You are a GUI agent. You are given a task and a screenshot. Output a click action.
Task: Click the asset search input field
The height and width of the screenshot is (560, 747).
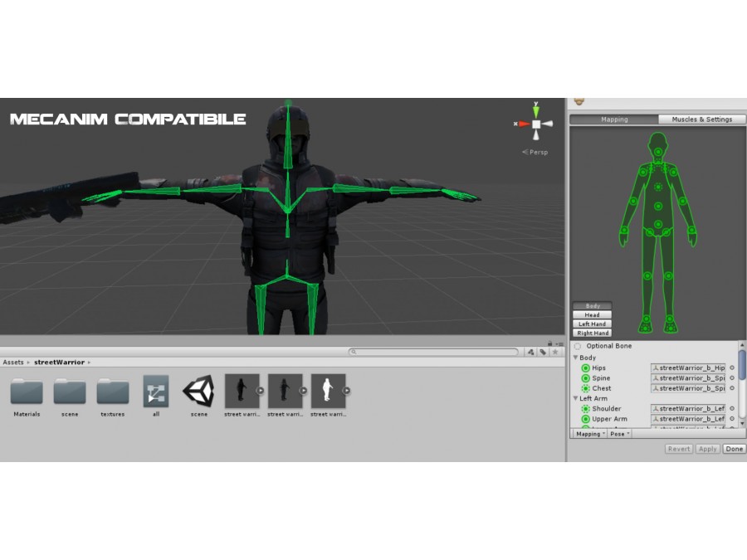433,352
